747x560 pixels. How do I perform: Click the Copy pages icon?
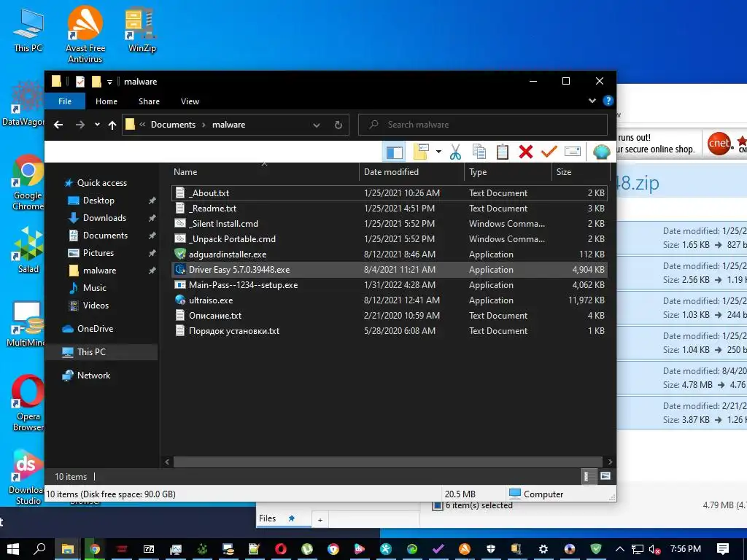click(x=479, y=152)
